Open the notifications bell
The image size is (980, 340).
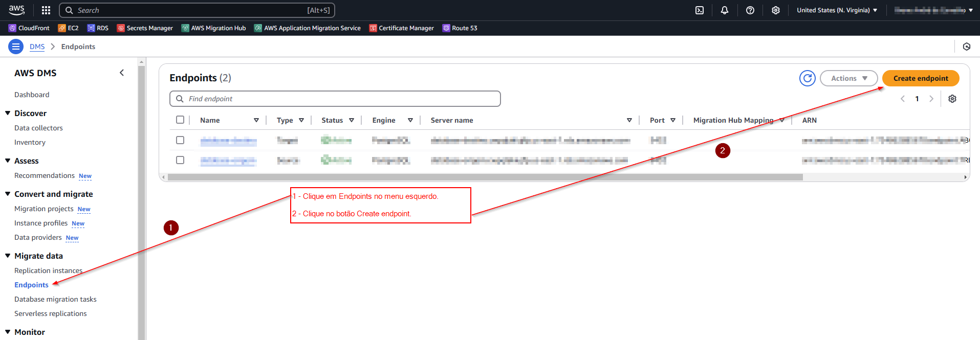[725, 10]
